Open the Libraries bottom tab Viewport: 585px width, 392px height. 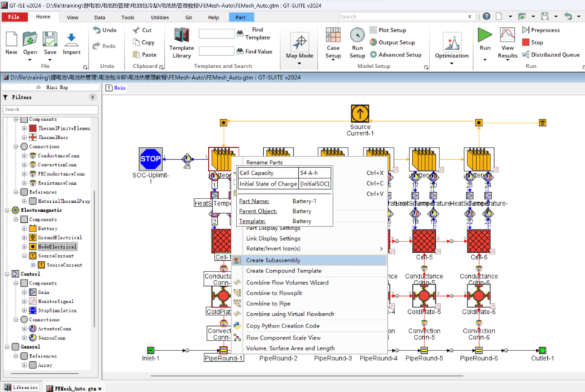coord(22,388)
